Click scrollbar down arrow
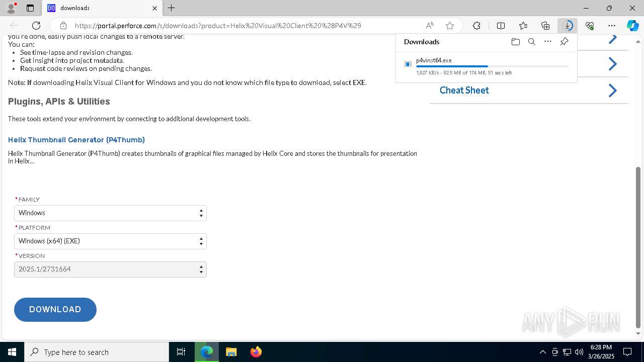Viewport: 644px width, 362px height. 638,334
